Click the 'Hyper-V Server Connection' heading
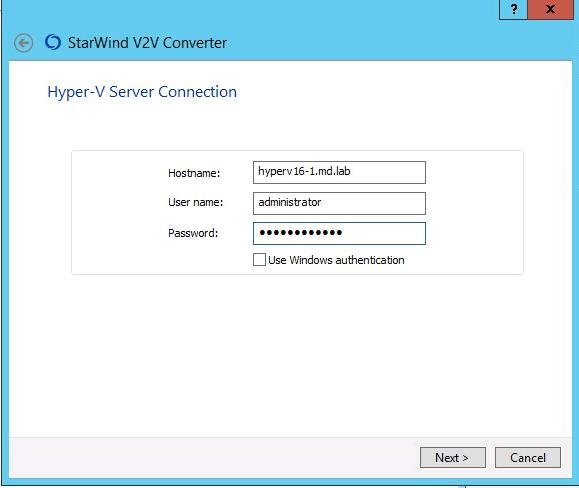 point(142,92)
